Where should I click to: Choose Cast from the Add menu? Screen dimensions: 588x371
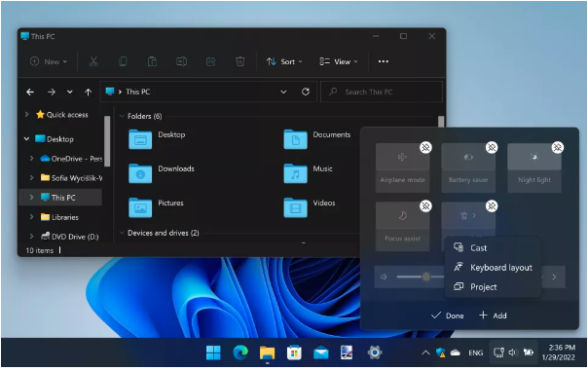493,248
